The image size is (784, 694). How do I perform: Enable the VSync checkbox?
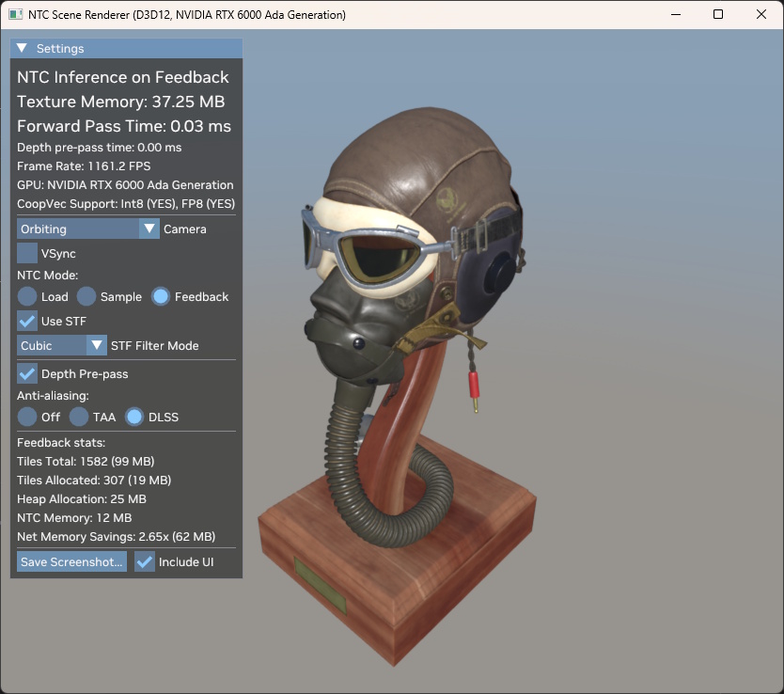click(x=26, y=253)
